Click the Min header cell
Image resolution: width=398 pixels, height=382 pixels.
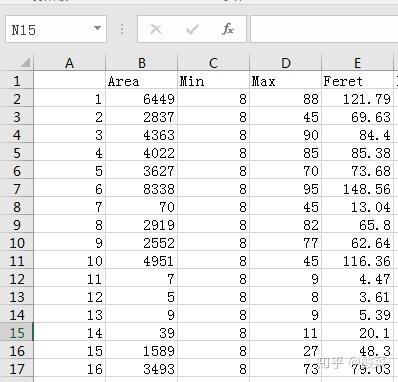click(x=214, y=81)
